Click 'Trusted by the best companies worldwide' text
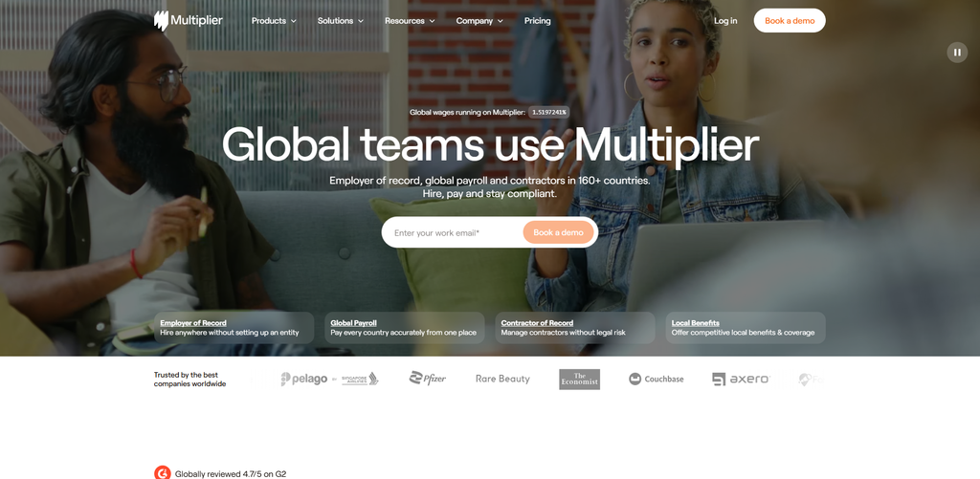The height and width of the screenshot is (479, 980). (190, 379)
